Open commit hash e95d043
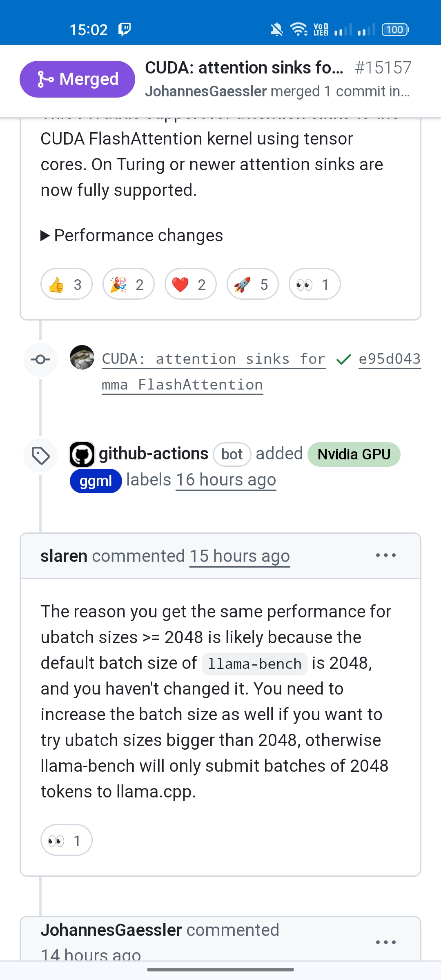 coord(390,359)
